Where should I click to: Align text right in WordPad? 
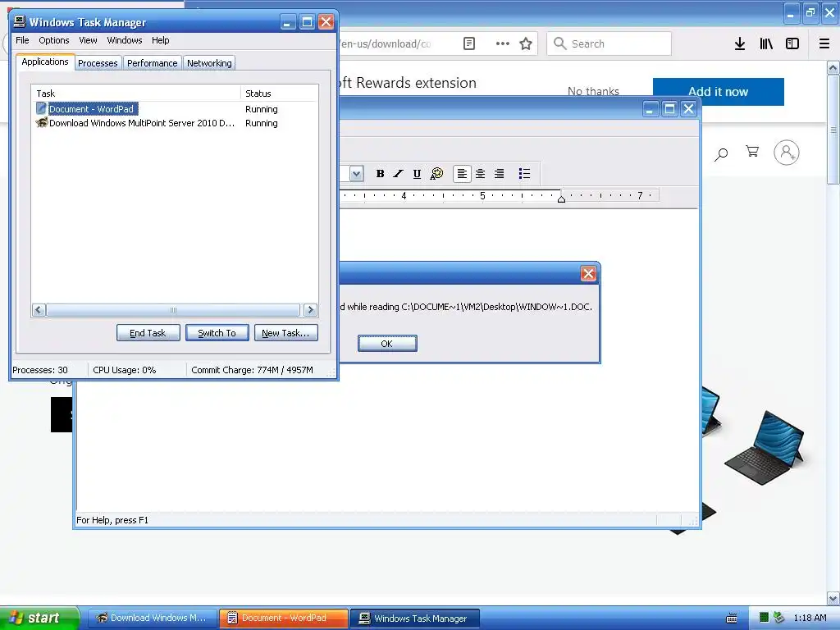tap(500, 174)
